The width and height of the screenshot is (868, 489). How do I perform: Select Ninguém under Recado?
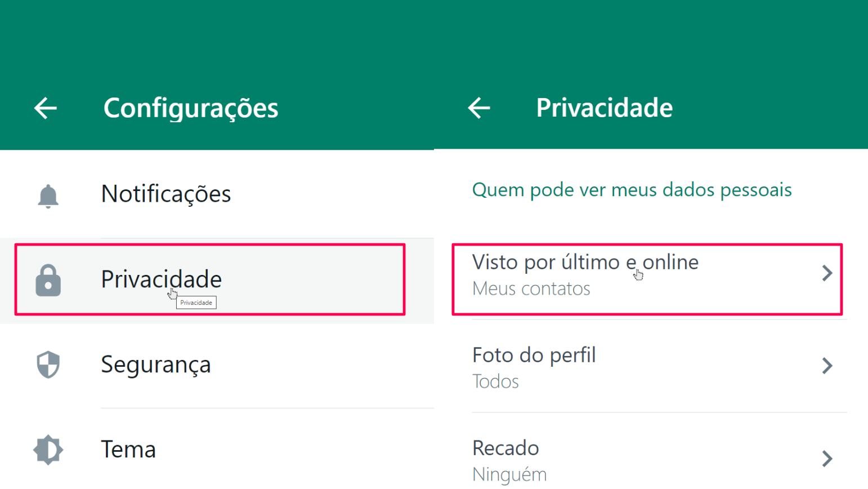tap(509, 474)
